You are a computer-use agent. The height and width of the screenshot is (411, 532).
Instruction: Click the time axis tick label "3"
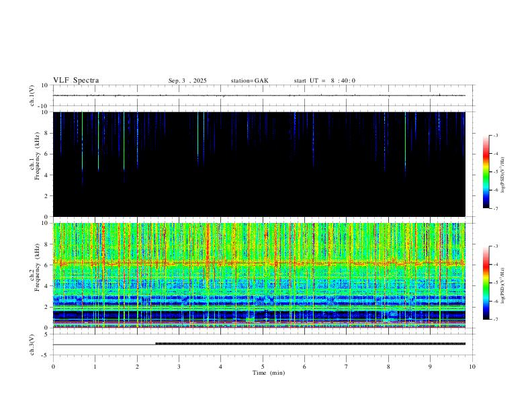[179, 367]
